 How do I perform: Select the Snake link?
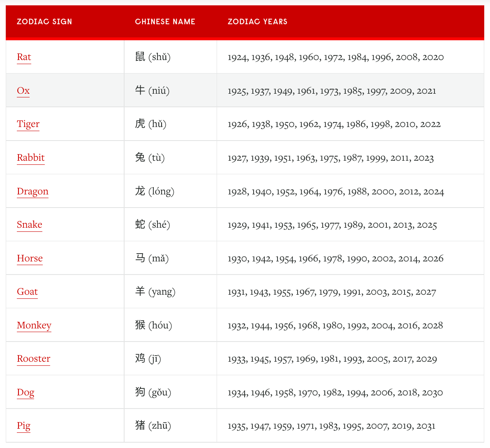coord(29,225)
